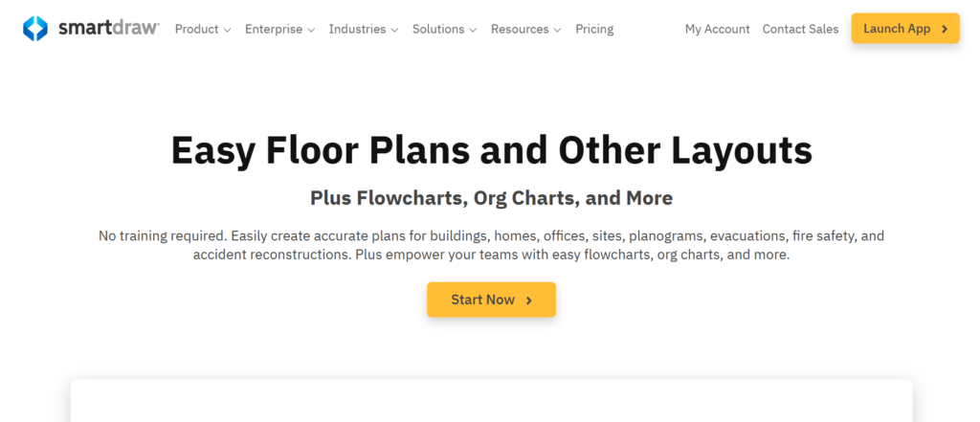
Task: Select Resources in the navigation bar
Action: point(521,29)
